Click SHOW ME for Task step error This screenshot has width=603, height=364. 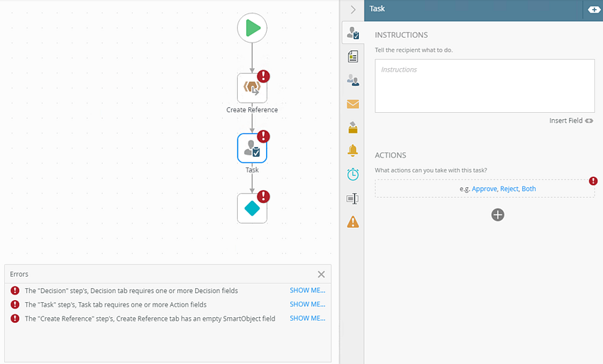coord(307,304)
